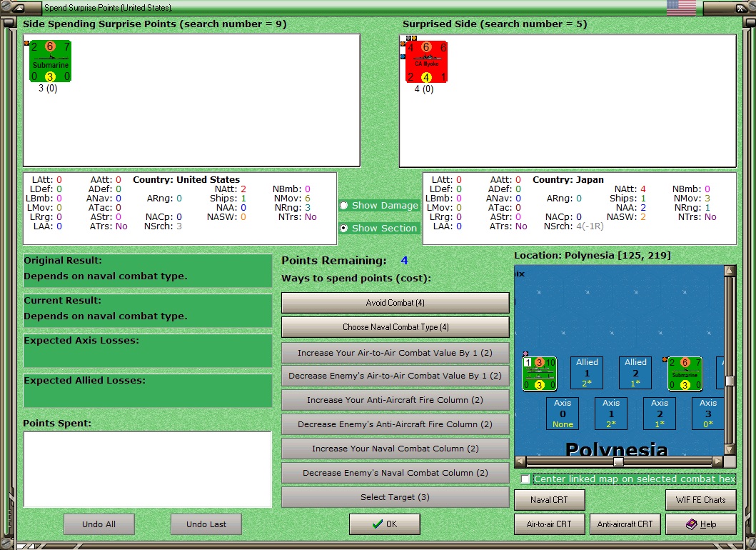Open the Anti-aircraft CRT chart
Screen dimensions: 756x550
(625, 524)
